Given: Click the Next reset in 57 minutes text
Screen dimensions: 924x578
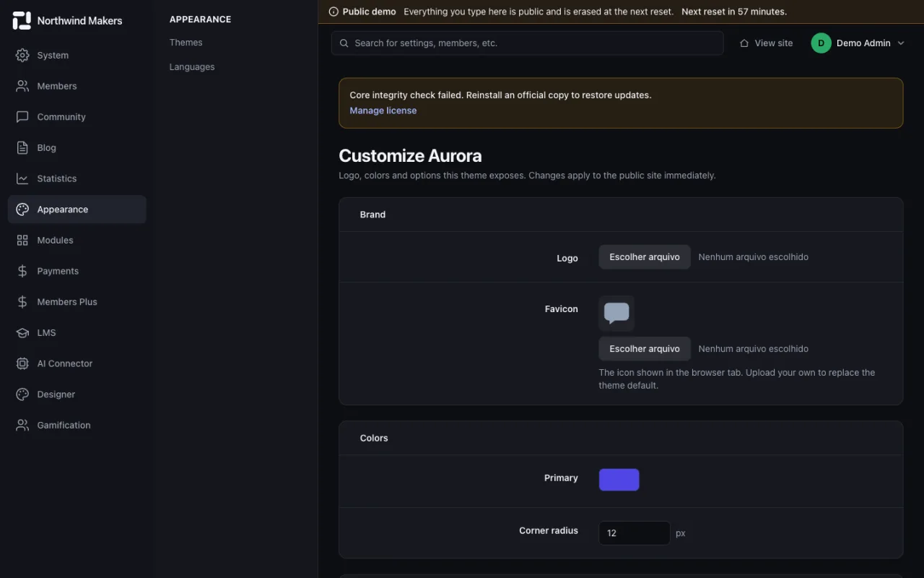Looking at the screenshot, I should tap(734, 12).
